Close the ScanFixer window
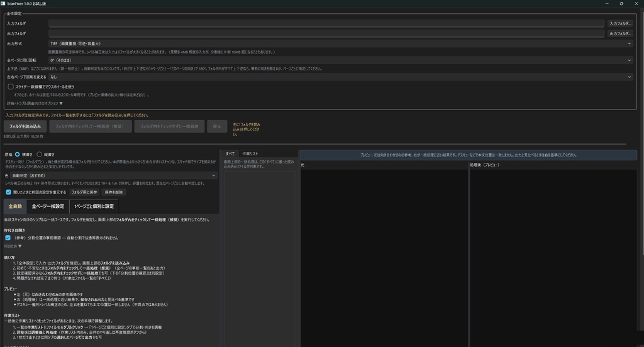 click(x=636, y=3)
